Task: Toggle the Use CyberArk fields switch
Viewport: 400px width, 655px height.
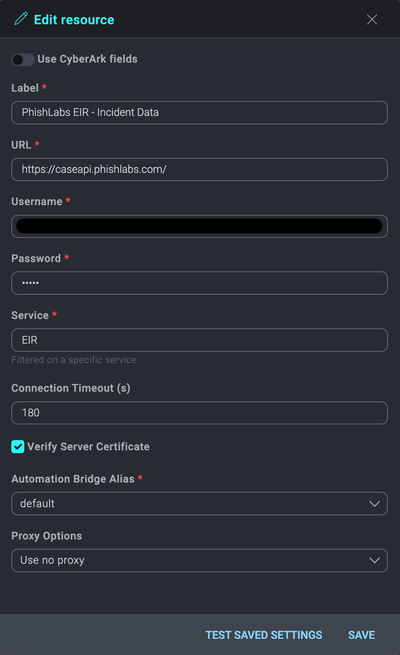Action: (23, 59)
